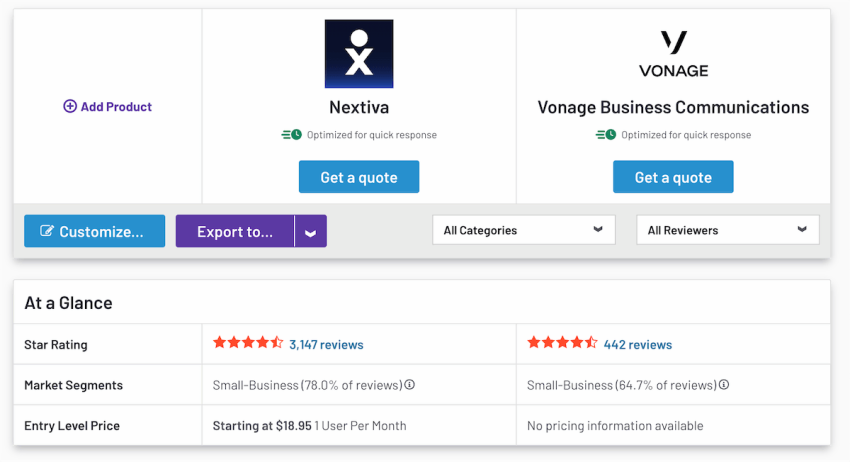850x462 pixels.
Task: Open the Nextiva logo
Action: (x=359, y=54)
